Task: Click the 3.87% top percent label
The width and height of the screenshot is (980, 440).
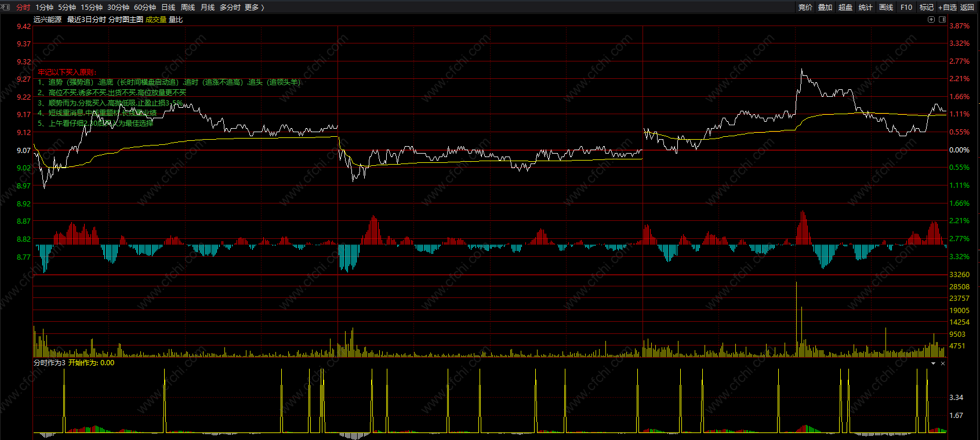Action: click(x=959, y=26)
